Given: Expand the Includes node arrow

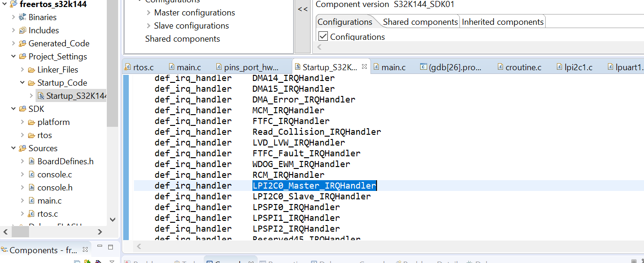Looking at the screenshot, I should [13, 30].
